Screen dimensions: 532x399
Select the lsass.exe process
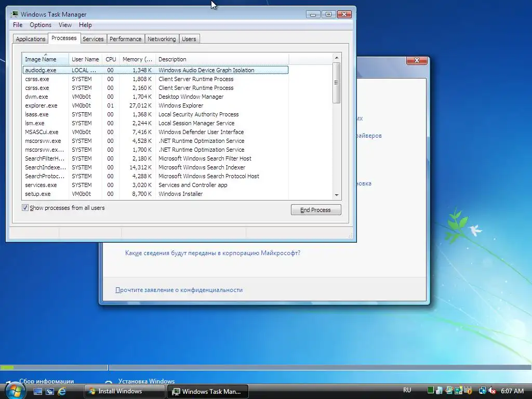point(155,114)
